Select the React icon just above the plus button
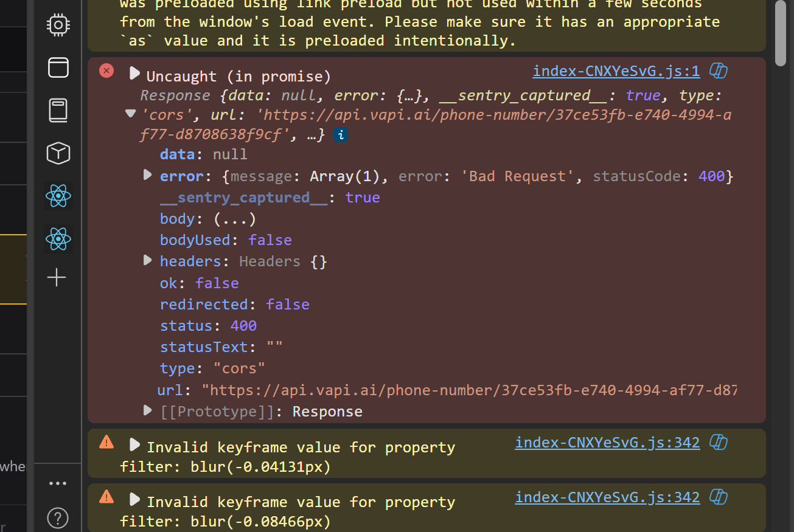 (58, 239)
